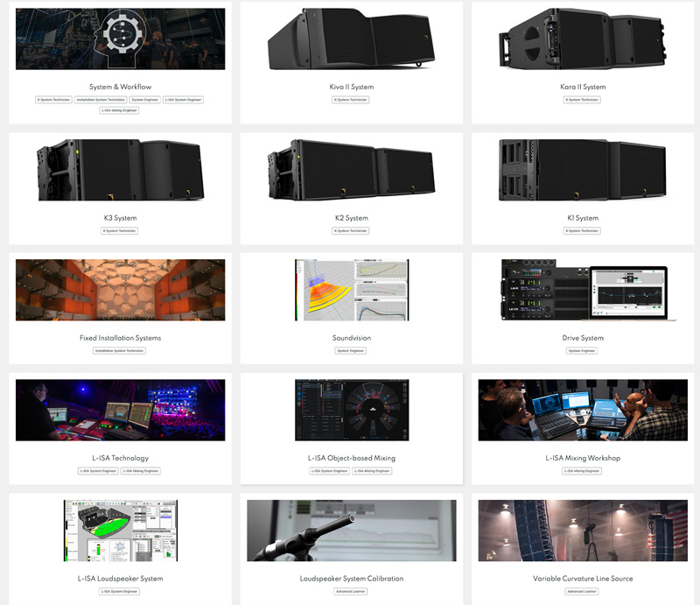Filter by K System Technician tag under Kiva II
The height and width of the screenshot is (605, 700).
(x=351, y=100)
